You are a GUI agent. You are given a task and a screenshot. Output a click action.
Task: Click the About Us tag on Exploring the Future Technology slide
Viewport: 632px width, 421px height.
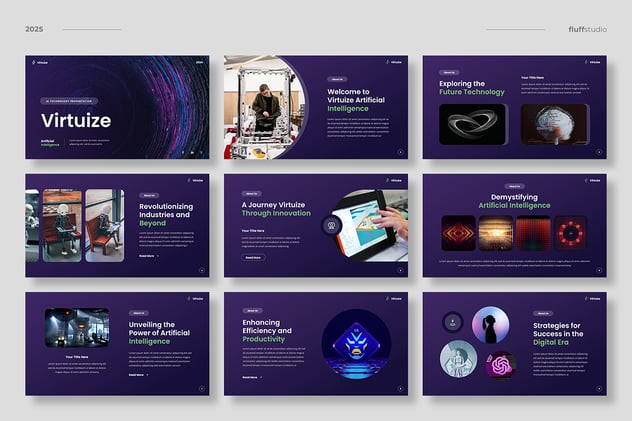pos(450,72)
